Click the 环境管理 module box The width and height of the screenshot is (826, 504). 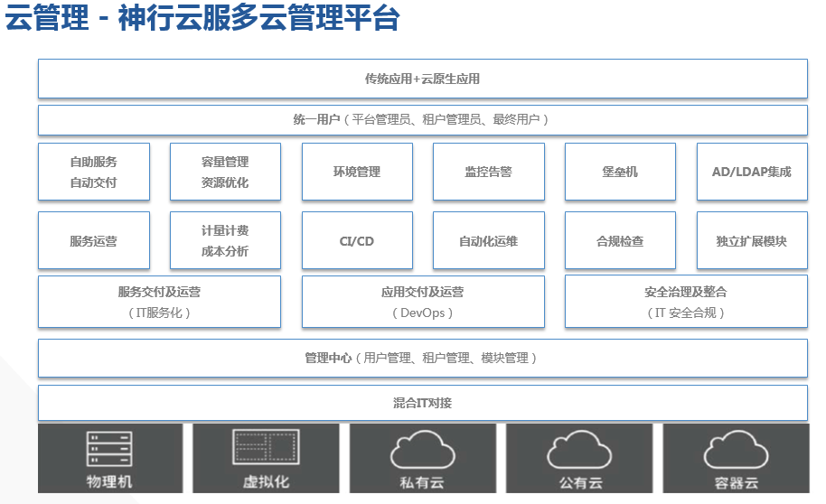click(x=357, y=172)
